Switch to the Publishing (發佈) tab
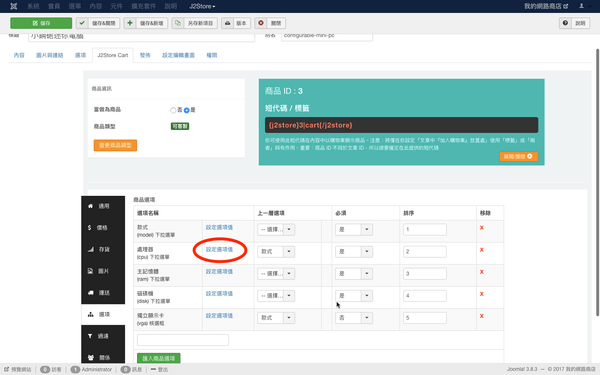The width and height of the screenshot is (600, 375). pos(145,55)
